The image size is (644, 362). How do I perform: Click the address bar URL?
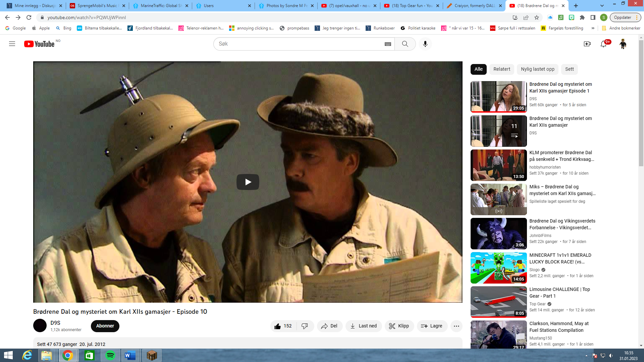tap(87, 17)
